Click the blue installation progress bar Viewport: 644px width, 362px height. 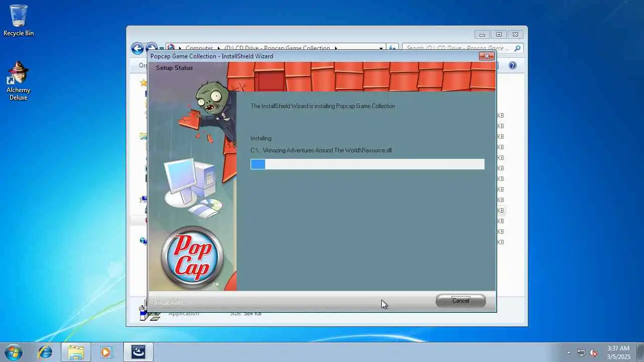367,164
